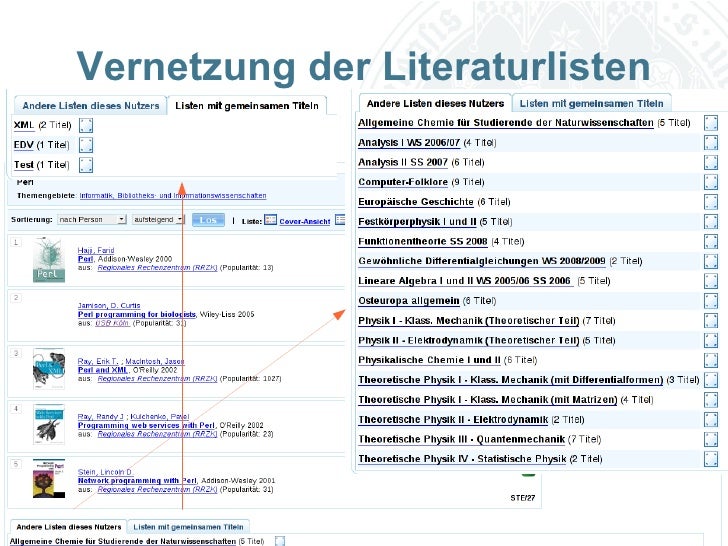Click the icon beside XML list
Image resolution: width=728 pixels, height=546 pixels.
[86, 125]
